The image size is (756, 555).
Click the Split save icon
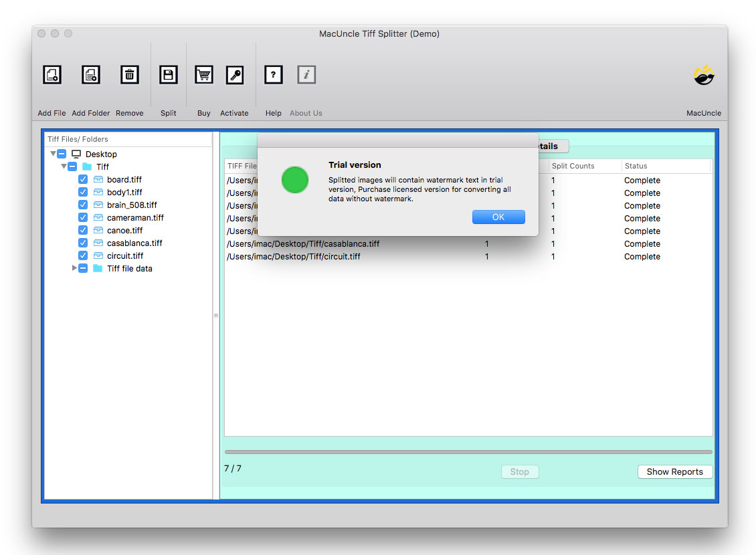169,75
